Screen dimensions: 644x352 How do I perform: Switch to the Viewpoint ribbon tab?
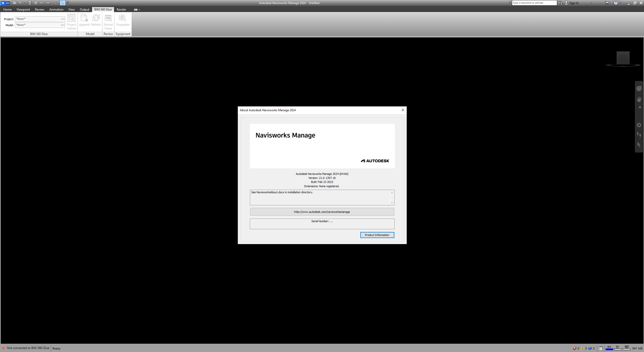[x=23, y=9]
